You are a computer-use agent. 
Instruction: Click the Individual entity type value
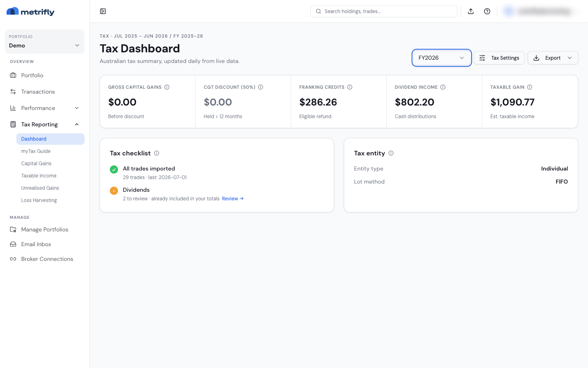tap(555, 168)
